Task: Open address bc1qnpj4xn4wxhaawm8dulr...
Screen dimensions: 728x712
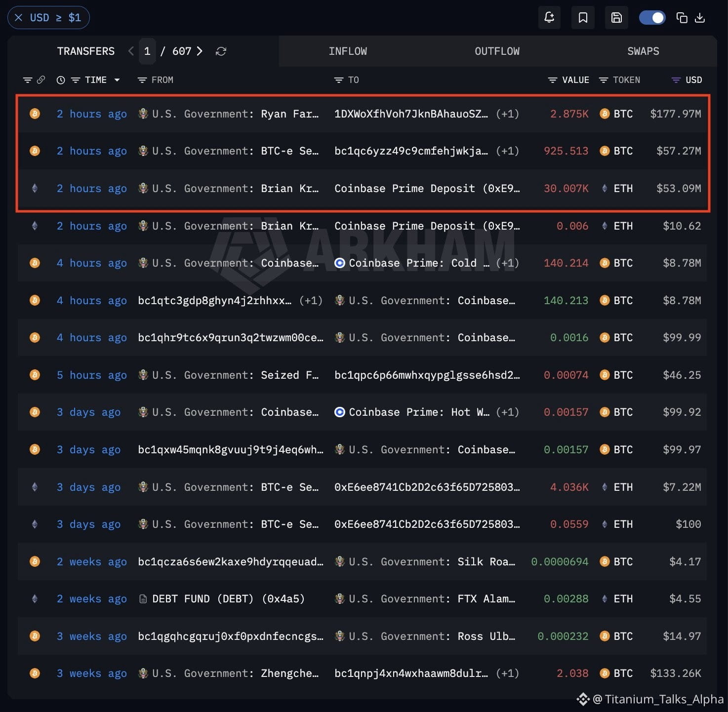Action: [411, 673]
